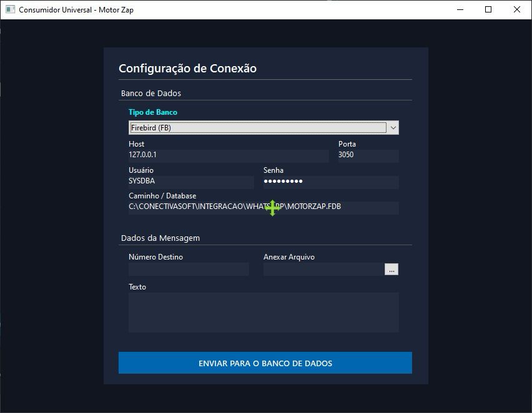Close the Consumidor Universal window
The height and width of the screenshot is (413, 532).
pyautogui.click(x=517, y=10)
